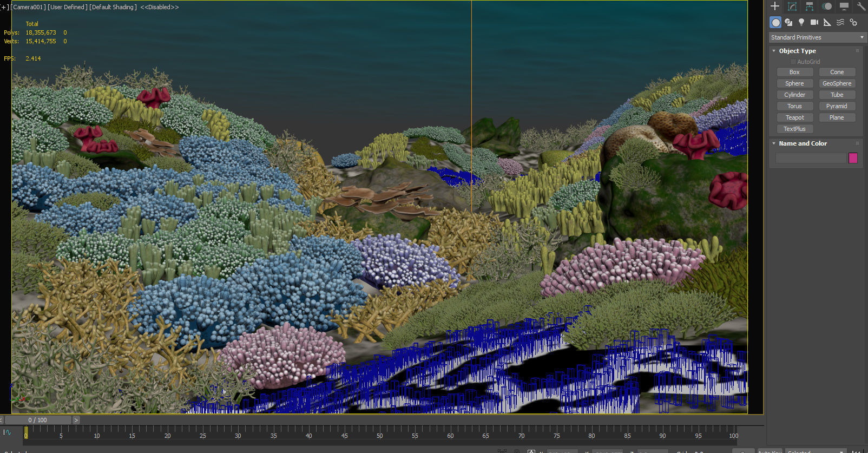
Task: Select the Geometry category icon
Action: tap(775, 22)
